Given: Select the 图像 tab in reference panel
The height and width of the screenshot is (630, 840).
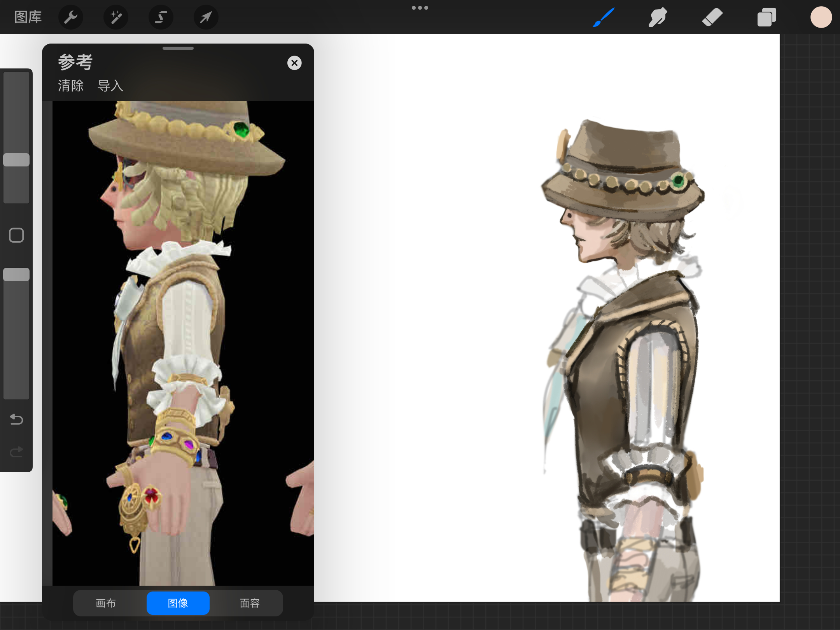Looking at the screenshot, I should (178, 603).
